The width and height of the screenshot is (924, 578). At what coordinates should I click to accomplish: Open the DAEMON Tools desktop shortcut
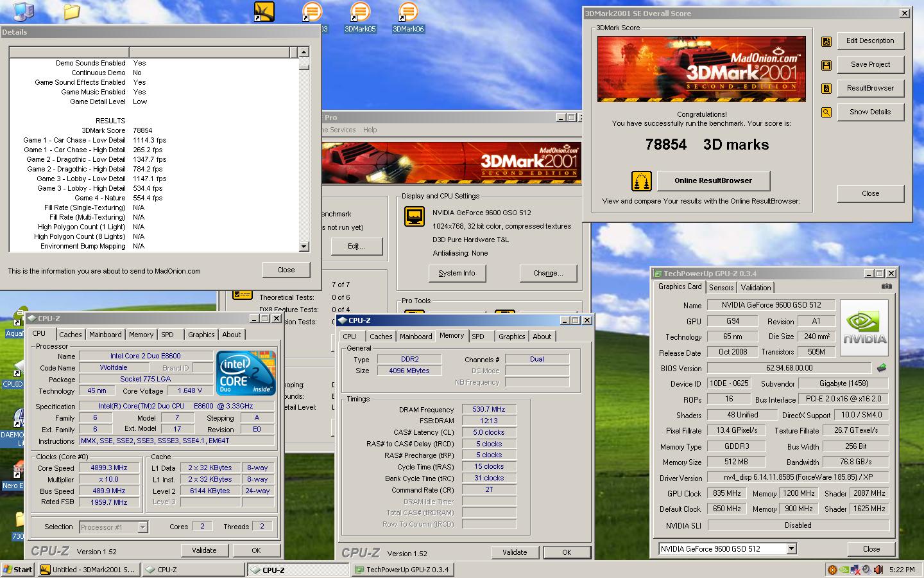[x=13, y=427]
